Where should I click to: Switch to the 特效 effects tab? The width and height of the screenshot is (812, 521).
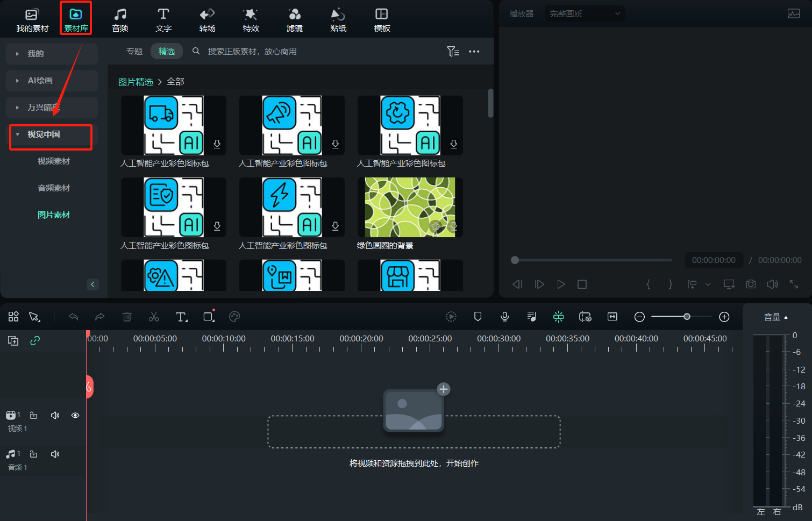[x=251, y=20]
